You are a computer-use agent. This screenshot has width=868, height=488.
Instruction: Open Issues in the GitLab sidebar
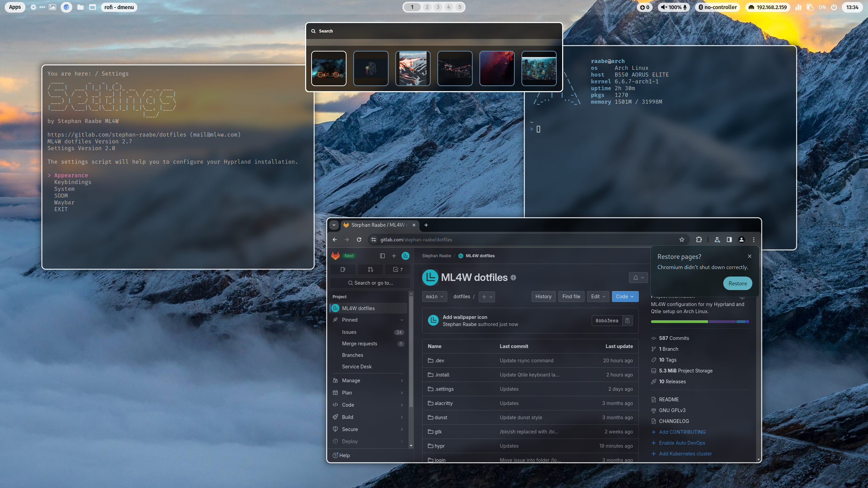click(x=349, y=332)
